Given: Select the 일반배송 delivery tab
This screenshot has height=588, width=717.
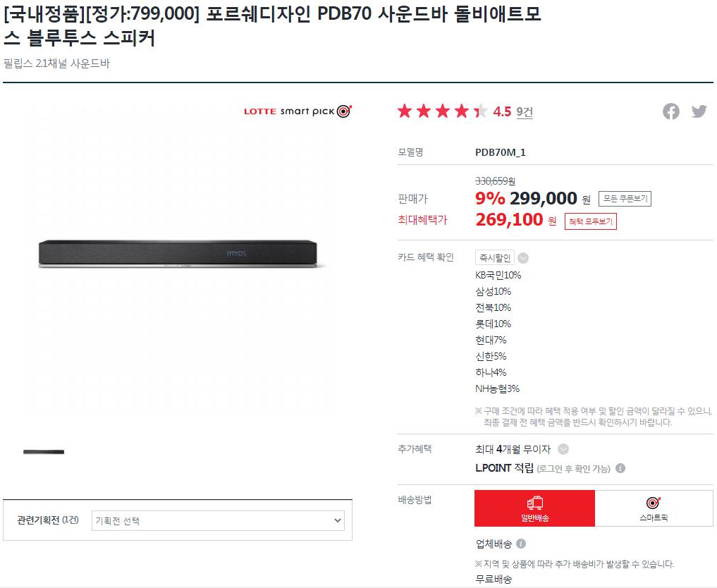Looking at the screenshot, I should point(534,508).
